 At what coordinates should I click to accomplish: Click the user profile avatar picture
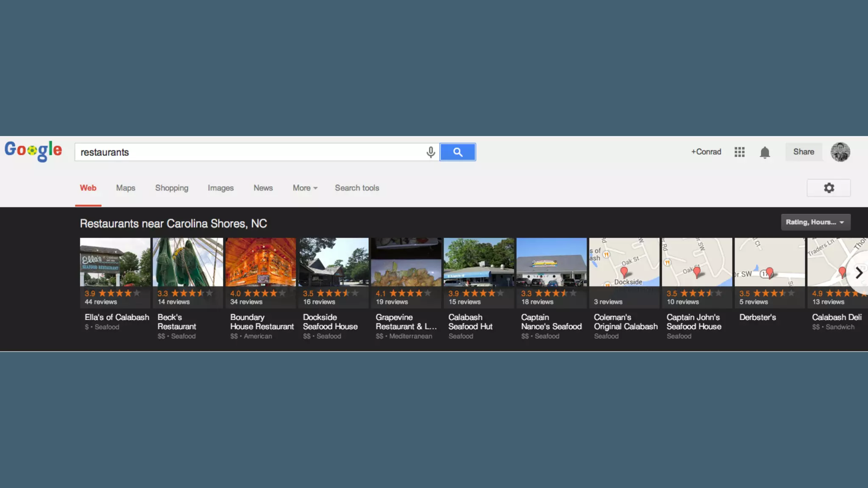coord(840,152)
